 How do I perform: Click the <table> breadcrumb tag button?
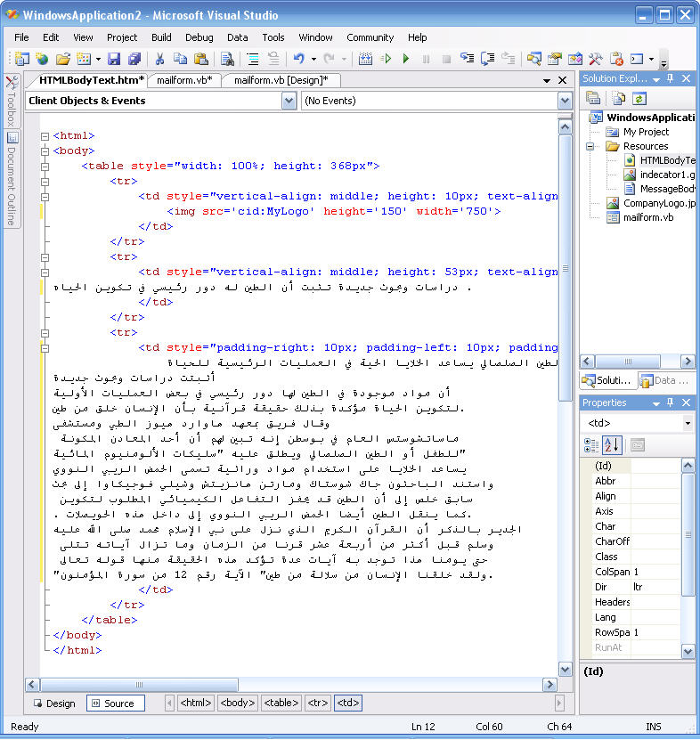pyautogui.click(x=281, y=703)
